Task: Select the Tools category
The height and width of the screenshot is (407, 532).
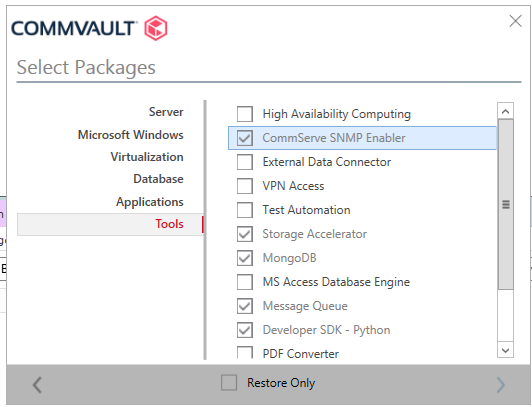Action: [x=110, y=224]
